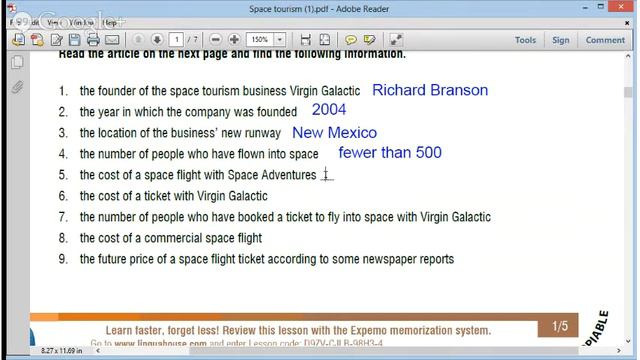Click the page number input field
640x360 pixels.
pyautogui.click(x=177, y=40)
